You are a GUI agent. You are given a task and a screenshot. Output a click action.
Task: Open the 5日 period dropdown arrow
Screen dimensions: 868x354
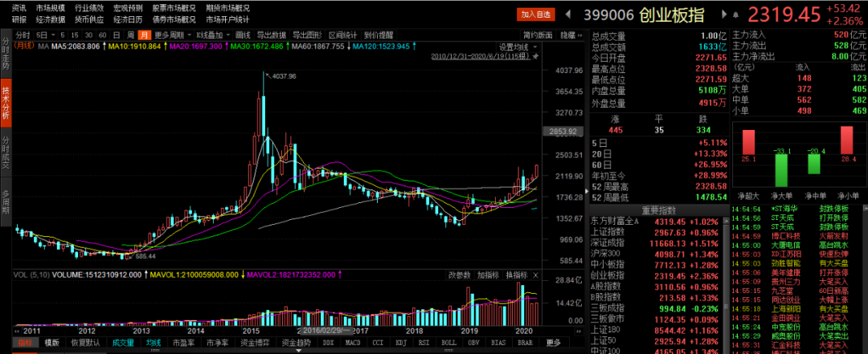[52, 35]
